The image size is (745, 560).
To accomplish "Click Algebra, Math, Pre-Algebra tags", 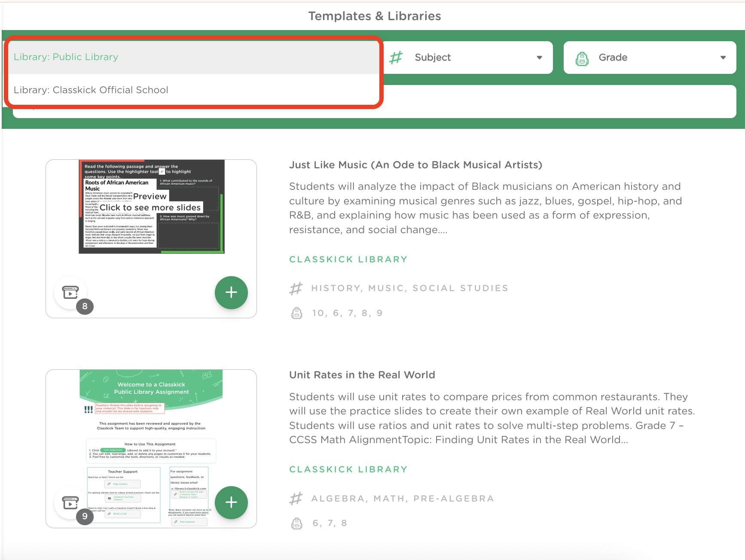I will [403, 499].
